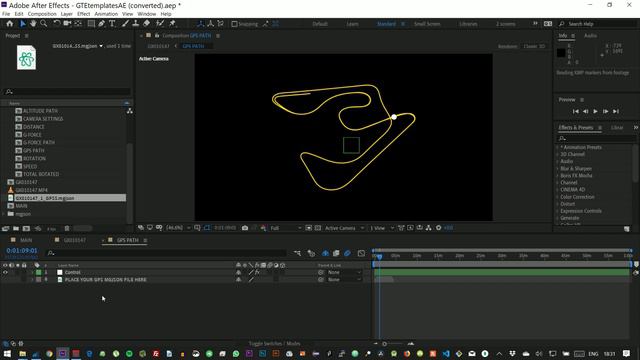Expand the Control layer properties
The image size is (640, 360).
(32, 272)
